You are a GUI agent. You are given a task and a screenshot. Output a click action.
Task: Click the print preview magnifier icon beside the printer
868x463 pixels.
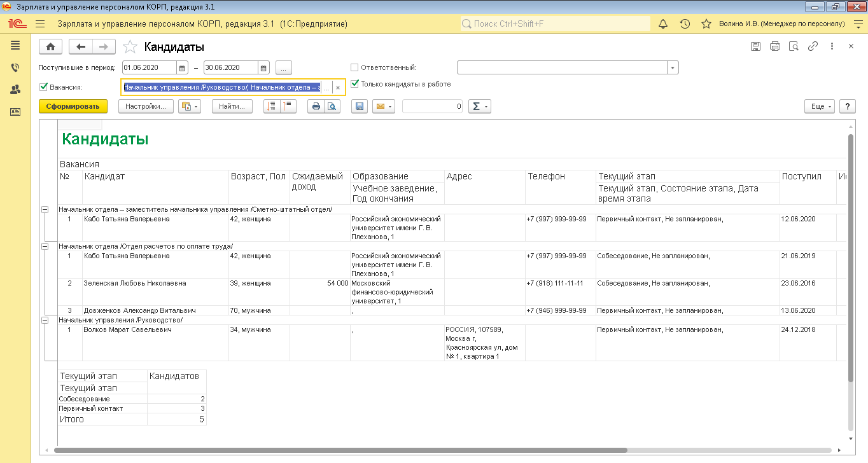point(332,107)
